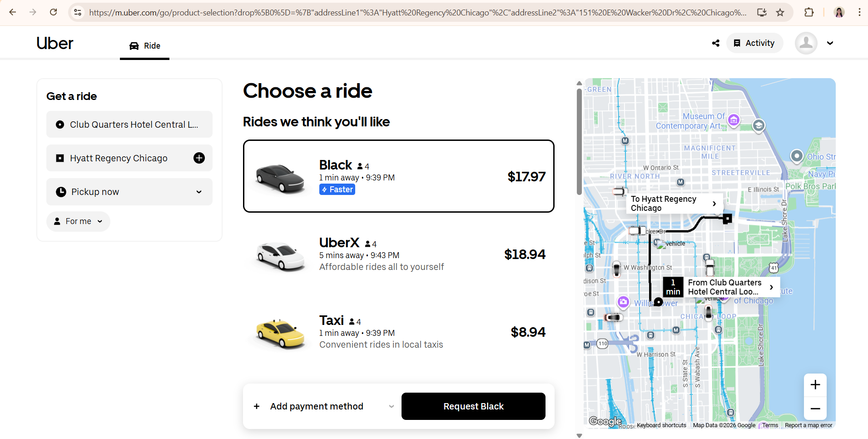Choose the UberX ride option
The image size is (868, 439).
click(x=398, y=254)
